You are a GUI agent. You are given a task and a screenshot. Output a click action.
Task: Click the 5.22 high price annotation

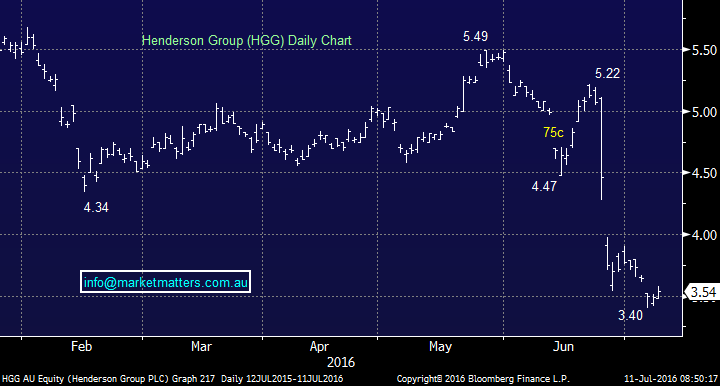coord(607,73)
